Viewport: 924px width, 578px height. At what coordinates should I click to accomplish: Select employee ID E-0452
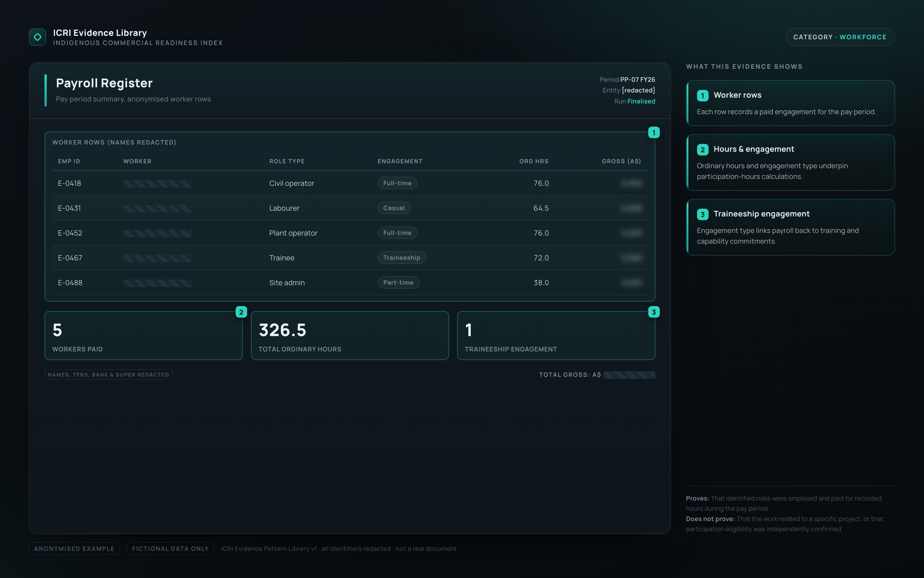[x=70, y=233]
